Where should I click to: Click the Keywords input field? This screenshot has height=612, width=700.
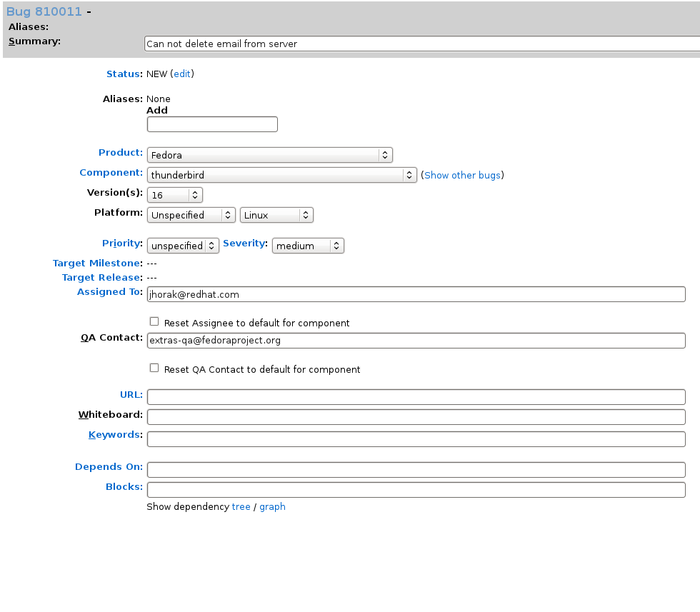click(x=416, y=438)
